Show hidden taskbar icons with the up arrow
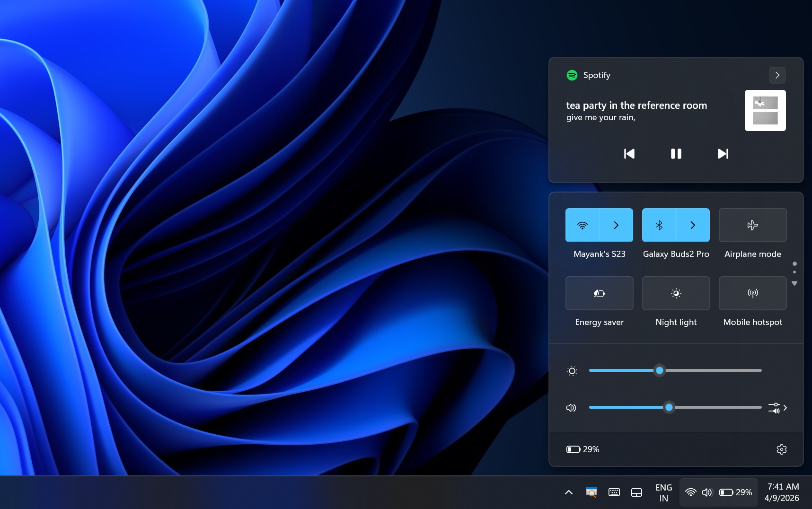 pyautogui.click(x=567, y=492)
